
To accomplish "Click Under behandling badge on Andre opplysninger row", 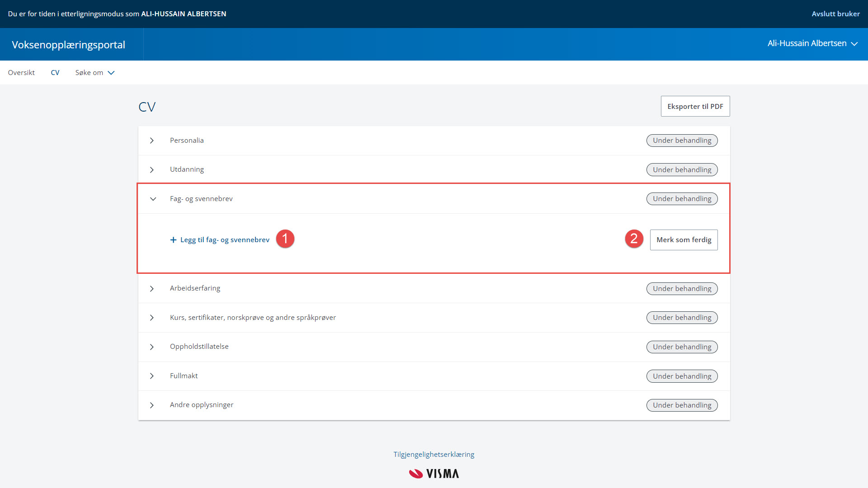I will (x=682, y=405).
